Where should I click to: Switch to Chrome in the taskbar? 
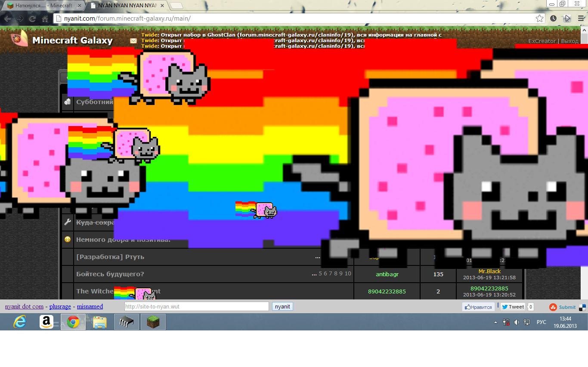[73, 322]
